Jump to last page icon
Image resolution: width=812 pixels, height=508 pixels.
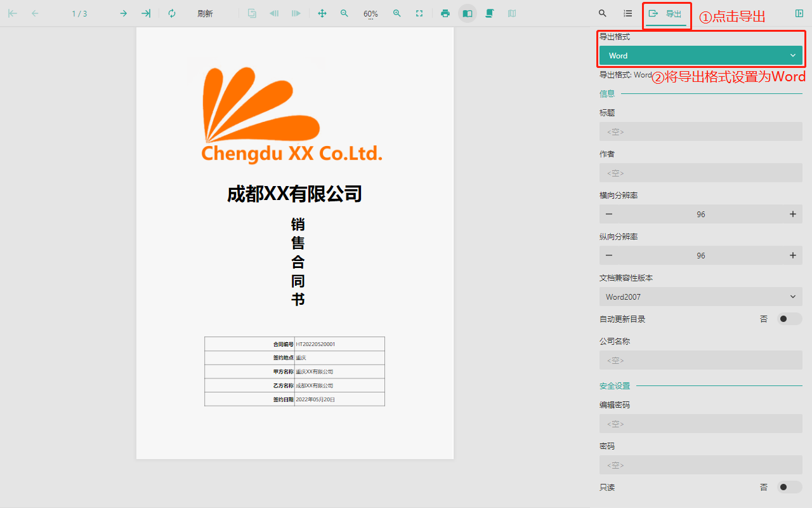tap(146, 13)
